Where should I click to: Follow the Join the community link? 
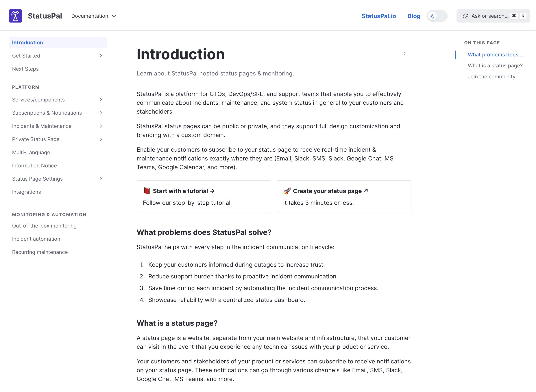tap(491, 76)
